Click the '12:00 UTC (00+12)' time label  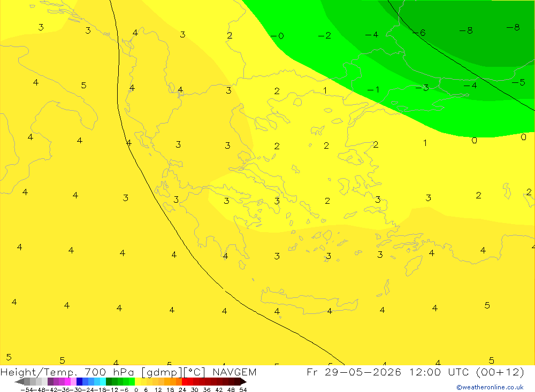(467, 372)
